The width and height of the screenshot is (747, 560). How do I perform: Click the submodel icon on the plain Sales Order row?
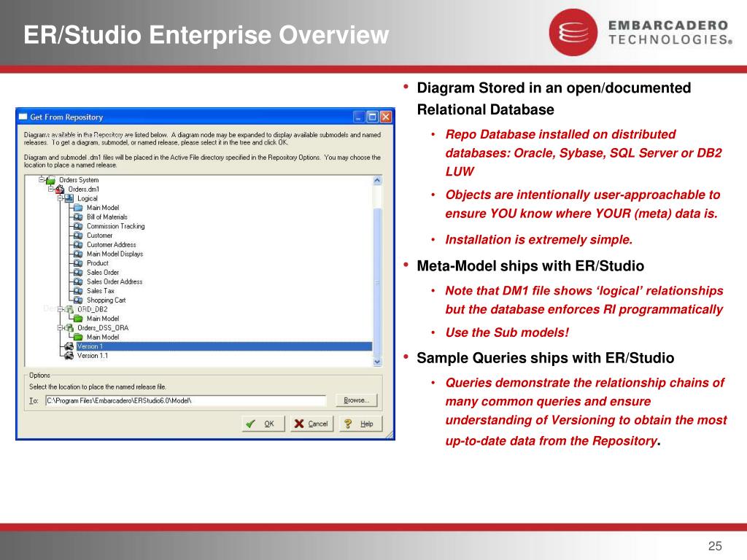click(x=78, y=273)
